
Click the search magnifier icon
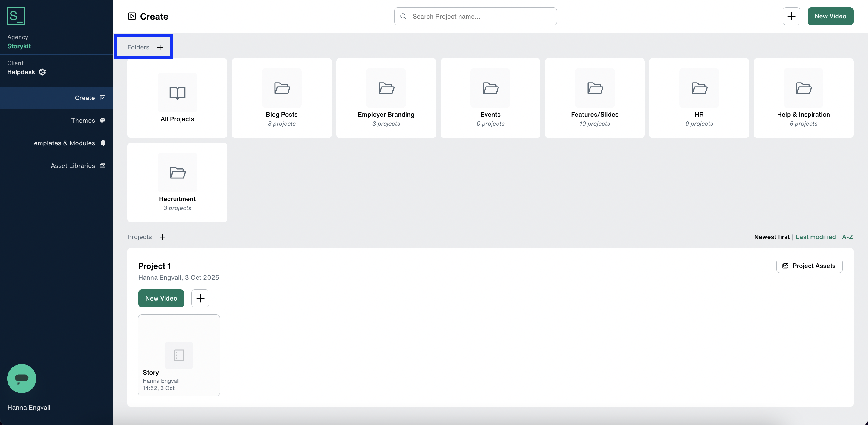point(403,16)
